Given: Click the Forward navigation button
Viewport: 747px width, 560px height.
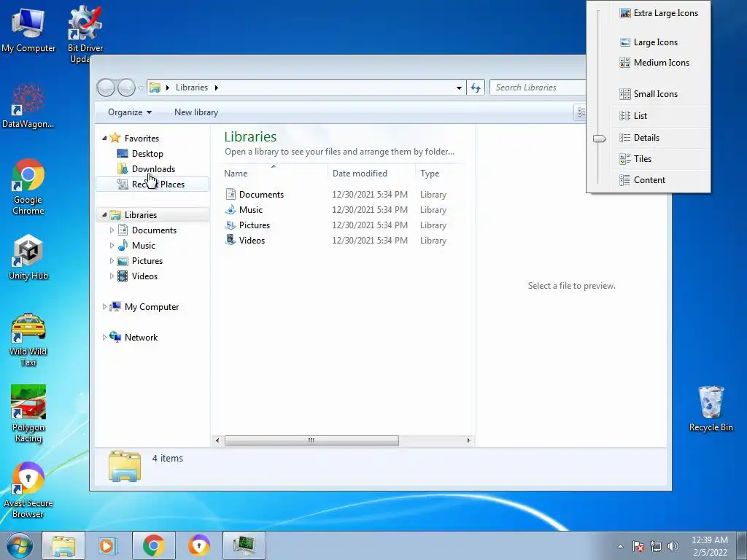Looking at the screenshot, I should point(126,87).
